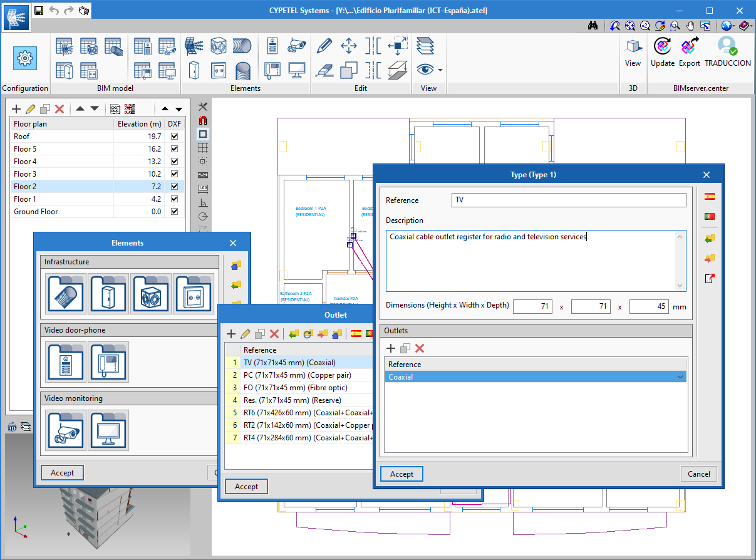The width and height of the screenshot is (756, 560).
Task: Add a new outlet with plus in Type dialog
Action: (390, 348)
